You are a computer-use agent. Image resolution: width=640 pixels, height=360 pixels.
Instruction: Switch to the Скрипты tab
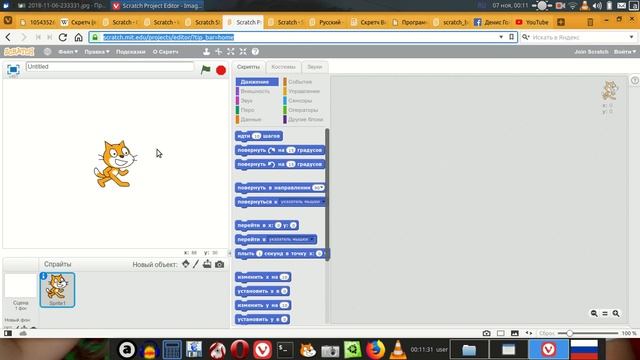tap(248, 67)
